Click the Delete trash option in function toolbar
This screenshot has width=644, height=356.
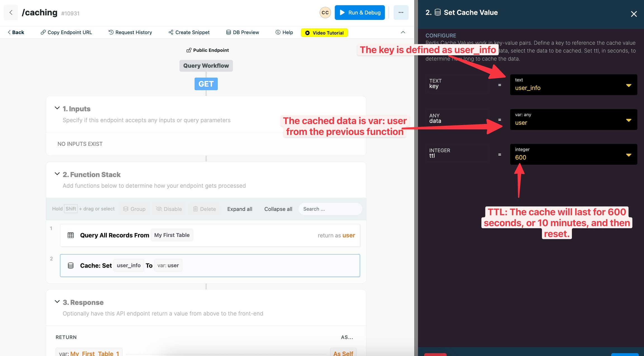204,209
